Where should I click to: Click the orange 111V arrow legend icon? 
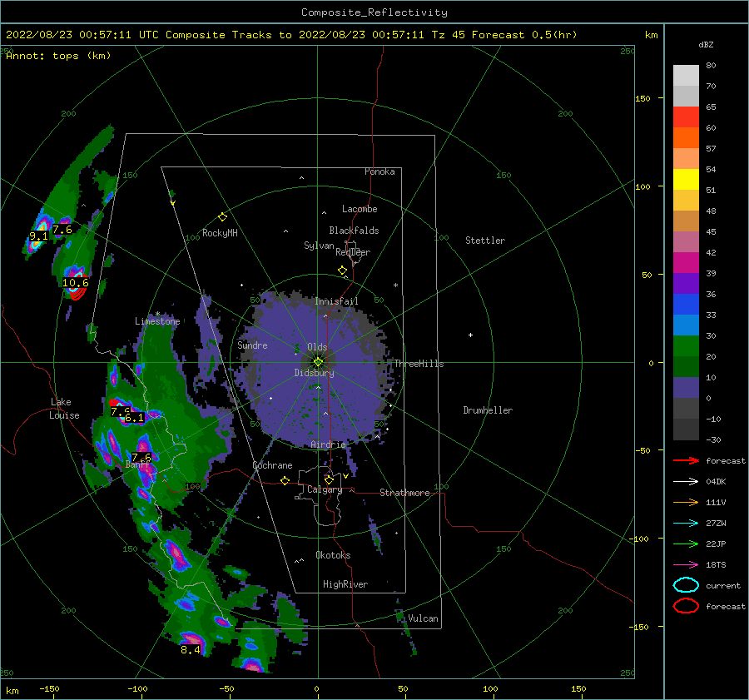686,502
